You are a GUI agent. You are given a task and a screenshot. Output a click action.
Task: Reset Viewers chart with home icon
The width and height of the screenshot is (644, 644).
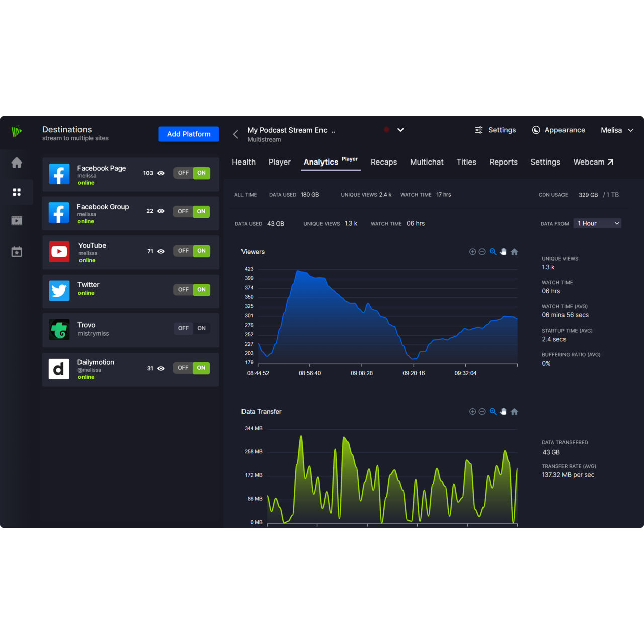click(514, 252)
